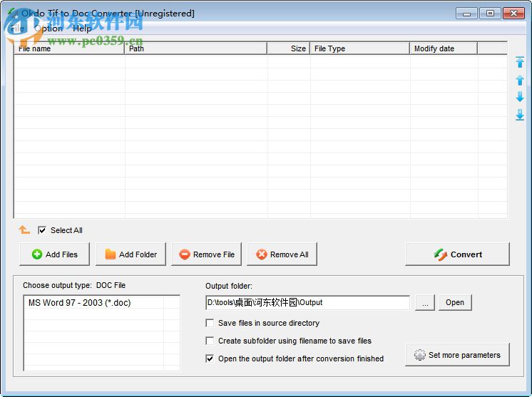Image resolution: width=532 pixels, height=397 pixels.
Task: Click the orange up-level arrow icon
Action: tap(24, 230)
